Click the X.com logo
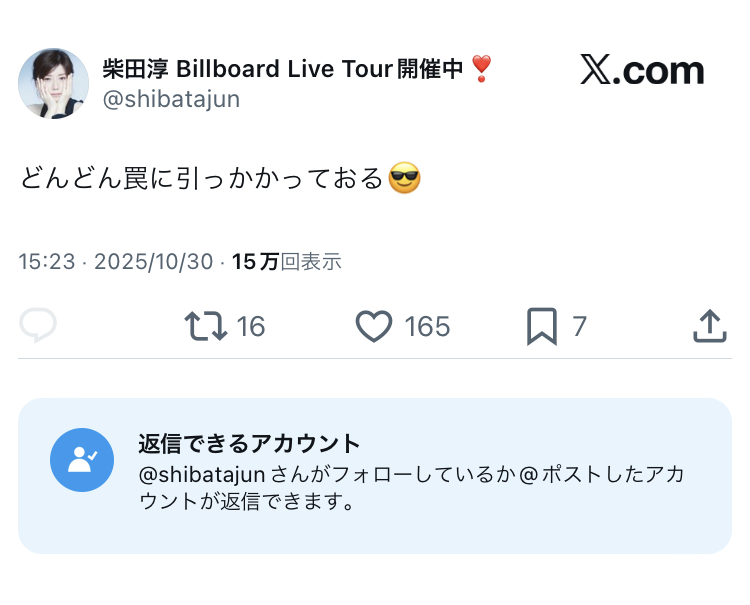The image size is (750, 605). point(642,70)
